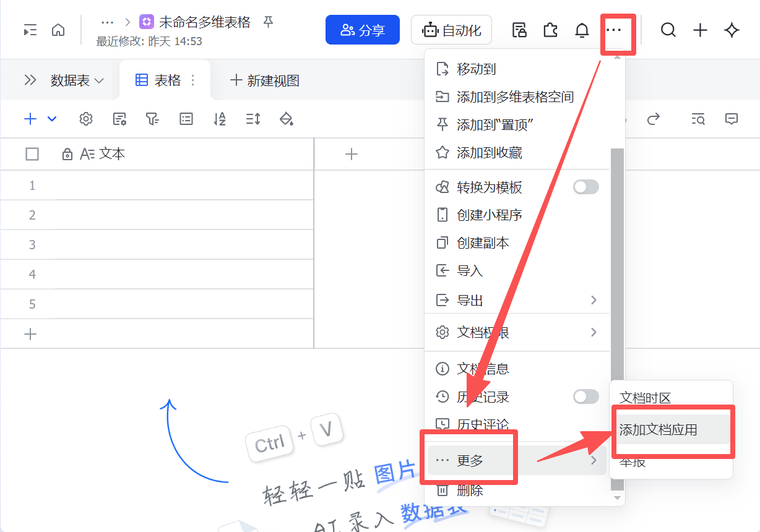
Task: Add a new row at table bottom
Action: 30,334
